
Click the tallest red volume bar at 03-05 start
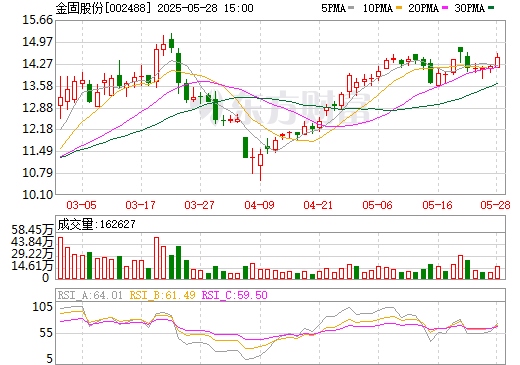tap(61, 258)
